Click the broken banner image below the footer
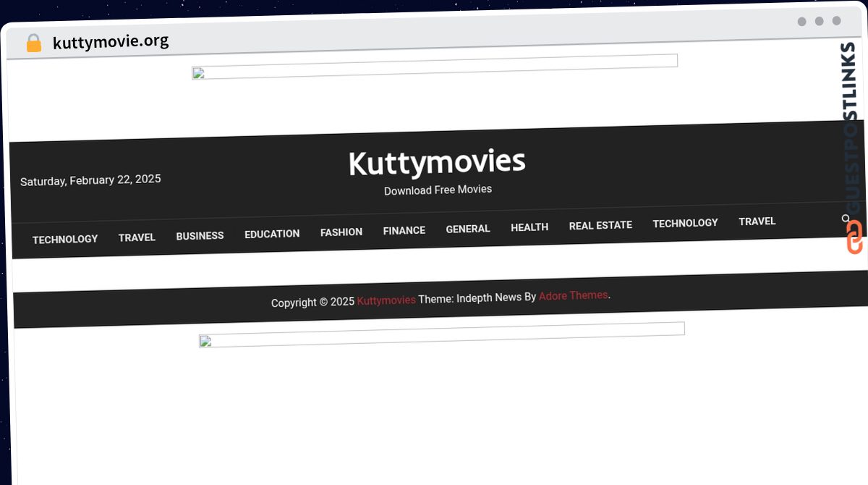868x485 pixels. click(442, 335)
